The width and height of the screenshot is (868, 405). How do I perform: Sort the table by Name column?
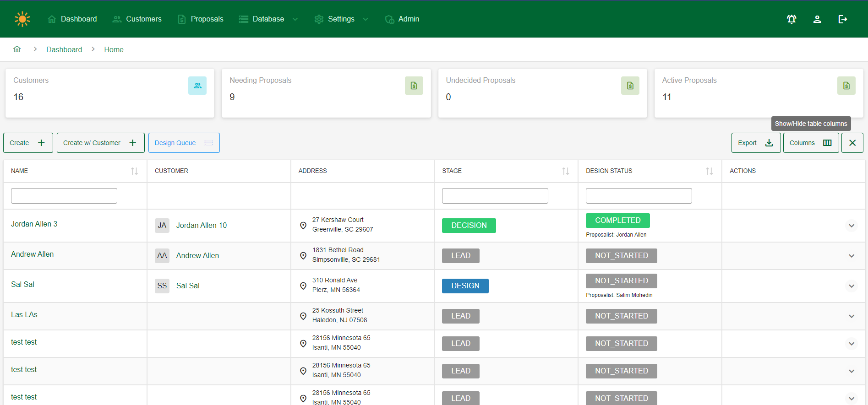134,171
